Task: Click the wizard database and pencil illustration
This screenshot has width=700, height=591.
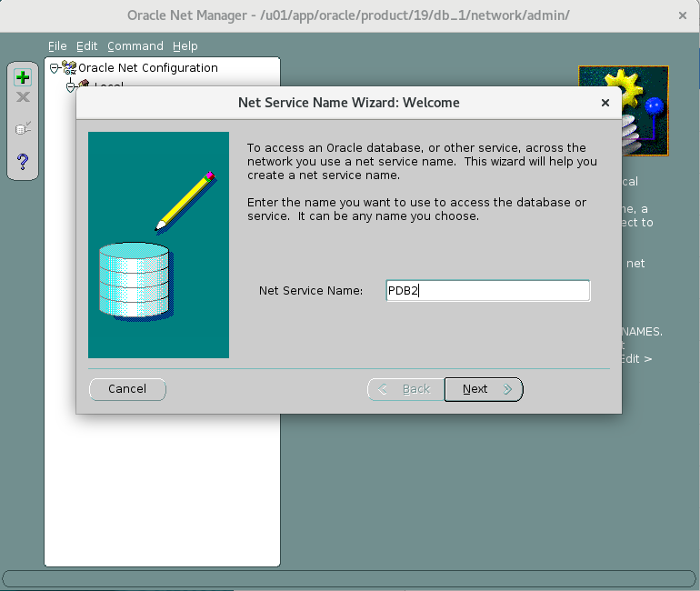Action: [158, 245]
